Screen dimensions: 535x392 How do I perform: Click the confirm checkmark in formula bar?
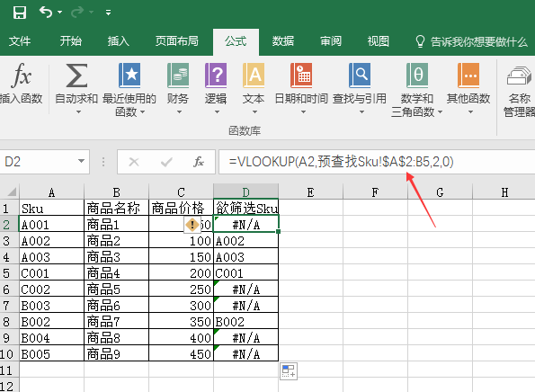click(x=166, y=162)
